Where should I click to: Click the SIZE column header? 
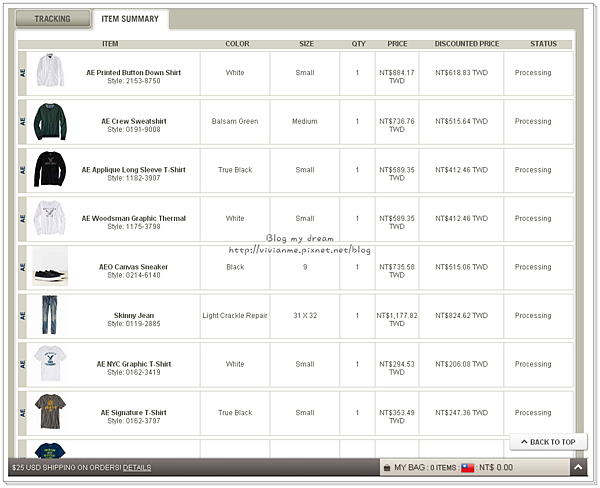coord(307,44)
